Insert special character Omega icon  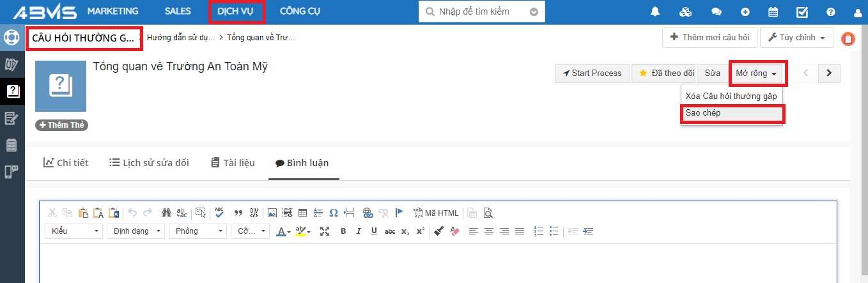[334, 213]
